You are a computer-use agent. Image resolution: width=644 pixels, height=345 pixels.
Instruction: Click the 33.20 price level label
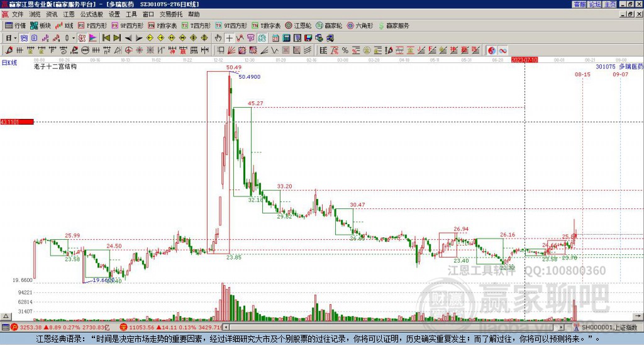pos(284,186)
